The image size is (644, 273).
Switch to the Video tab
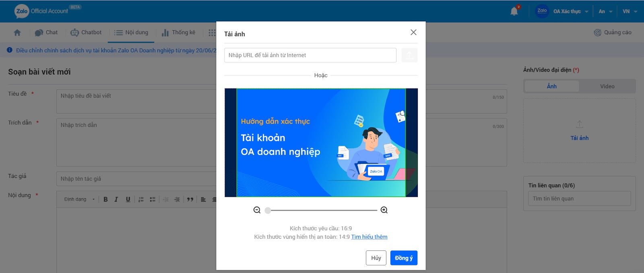click(x=607, y=86)
